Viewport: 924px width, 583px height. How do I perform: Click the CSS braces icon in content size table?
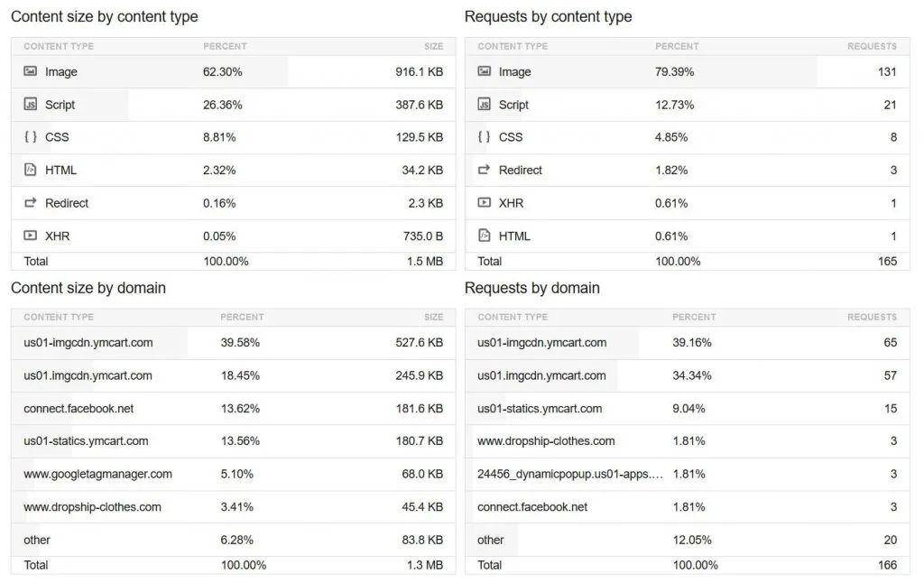coord(30,137)
